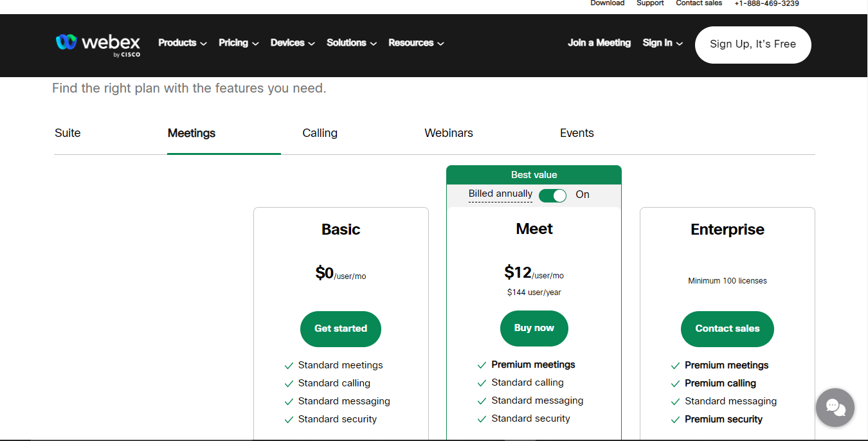Click the Billed annually label

(500, 194)
